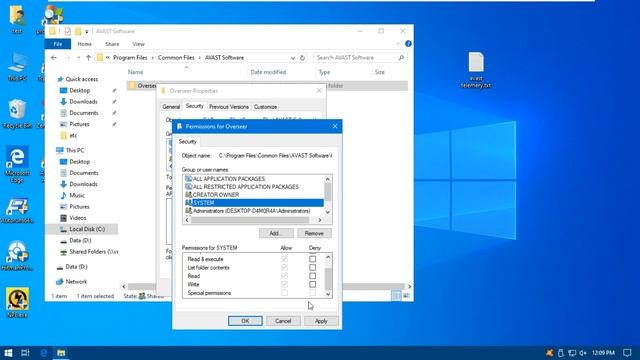Click the Search AVAST Software field

(x=355, y=58)
